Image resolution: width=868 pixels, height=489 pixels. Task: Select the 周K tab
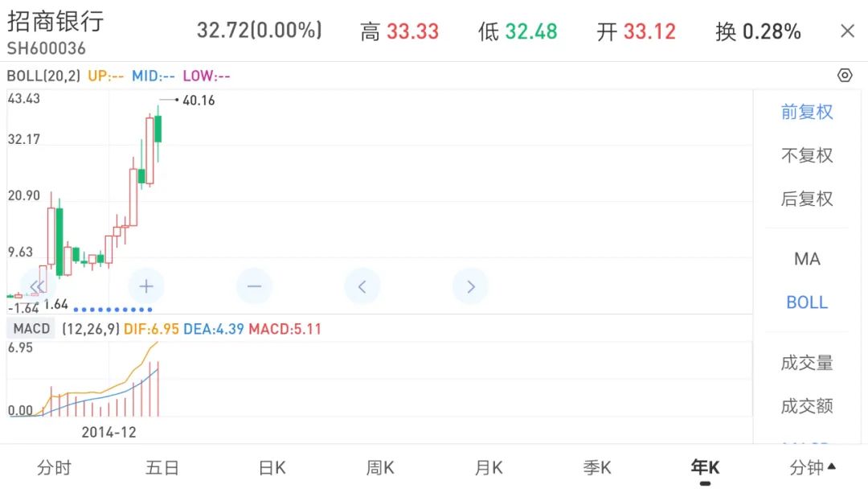(x=380, y=467)
